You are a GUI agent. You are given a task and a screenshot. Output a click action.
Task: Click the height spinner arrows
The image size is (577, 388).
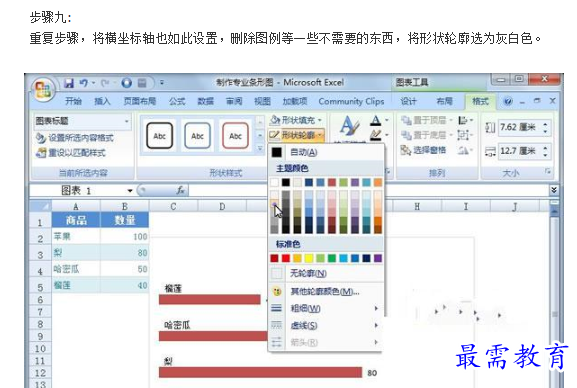pos(546,127)
